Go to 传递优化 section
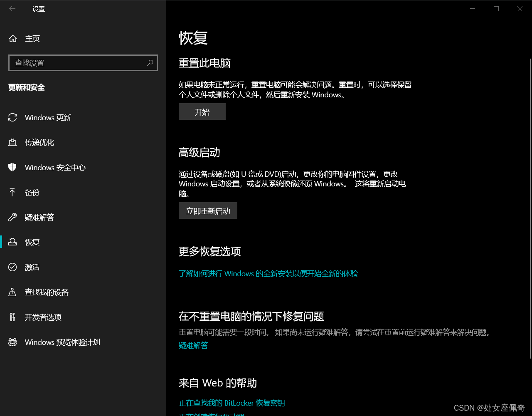The image size is (532, 416). [83, 143]
